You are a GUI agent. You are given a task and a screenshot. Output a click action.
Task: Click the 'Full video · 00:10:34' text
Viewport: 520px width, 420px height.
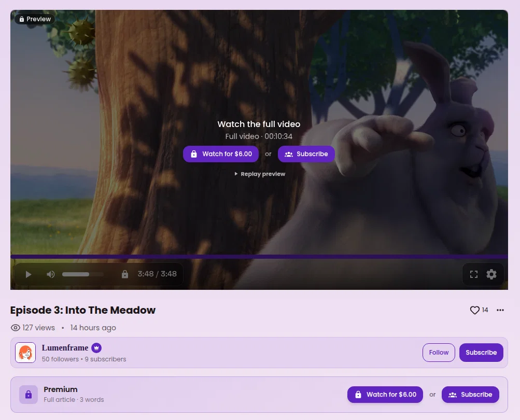(259, 136)
